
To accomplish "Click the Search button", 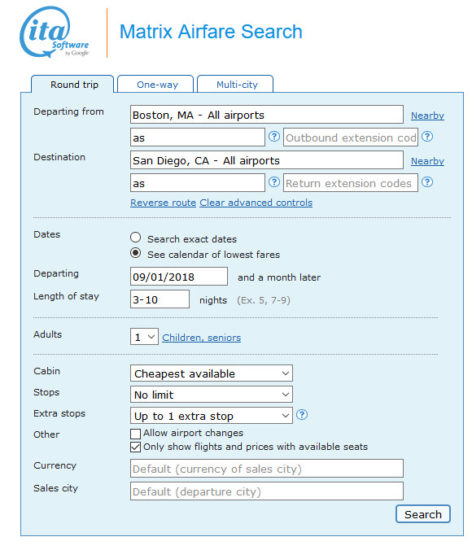I will 423,514.
